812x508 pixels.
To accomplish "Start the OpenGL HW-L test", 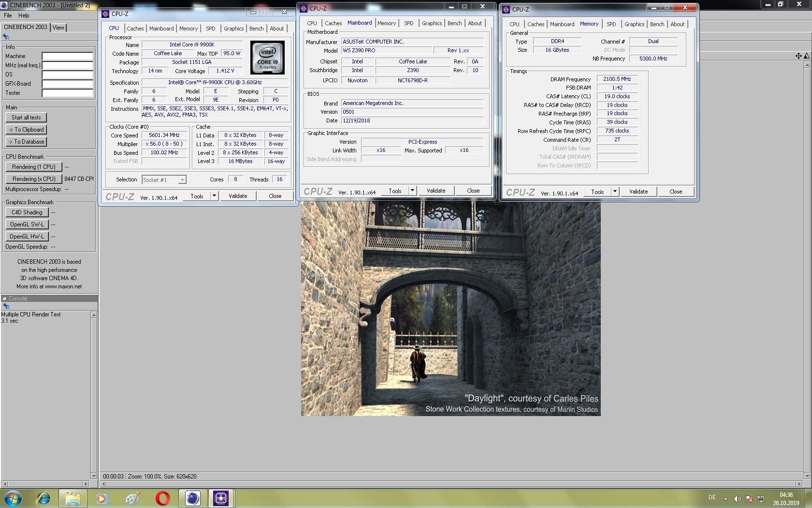I will [x=27, y=237].
